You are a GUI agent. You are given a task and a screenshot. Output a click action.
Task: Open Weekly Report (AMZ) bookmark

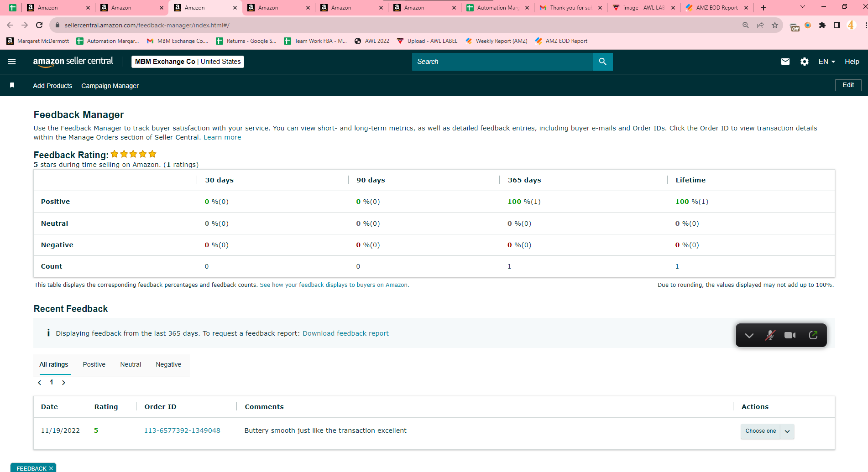[496, 41]
